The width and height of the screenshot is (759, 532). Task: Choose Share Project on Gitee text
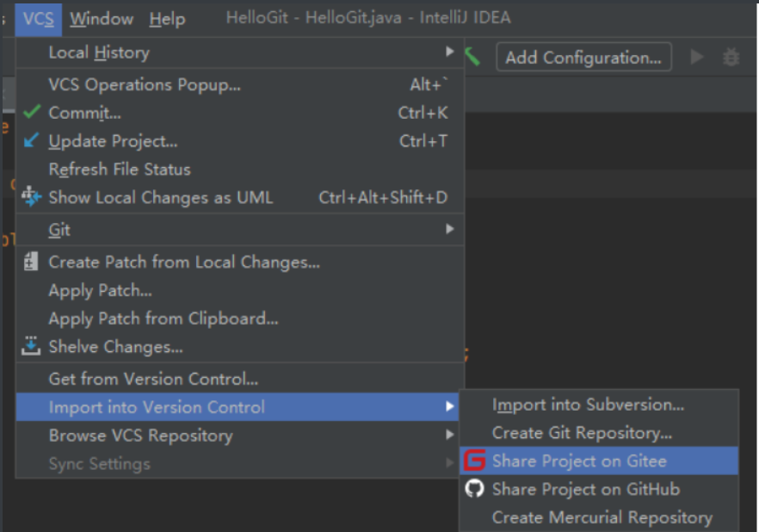[579, 461]
